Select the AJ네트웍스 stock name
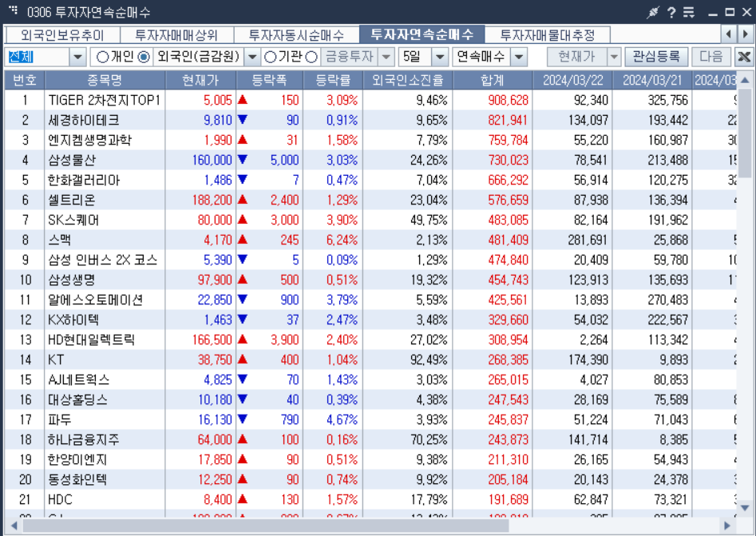 [x=78, y=379]
